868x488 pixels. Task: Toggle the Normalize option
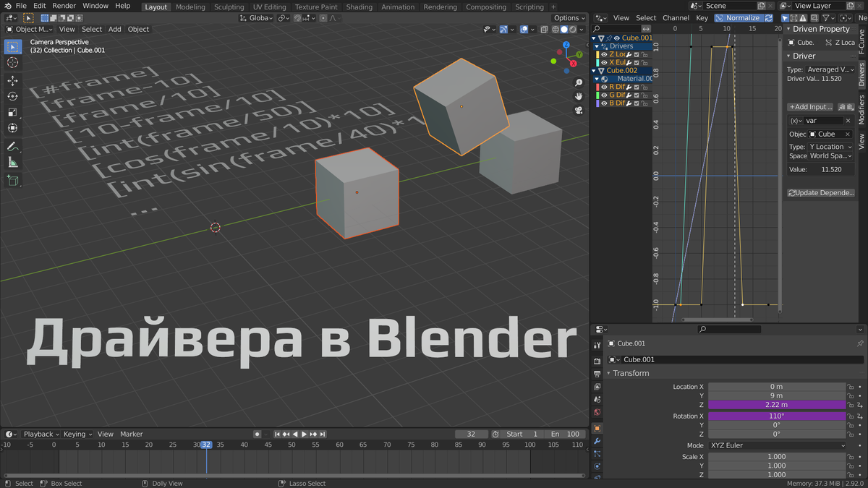739,17
